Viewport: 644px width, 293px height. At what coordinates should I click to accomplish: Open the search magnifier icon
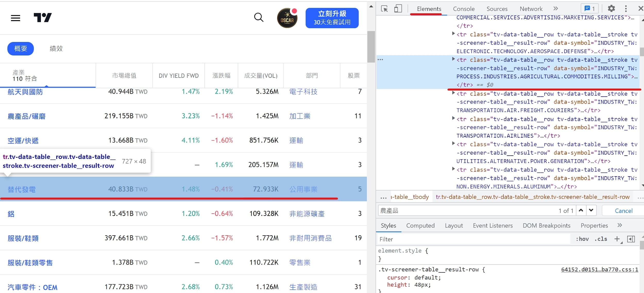(x=259, y=18)
